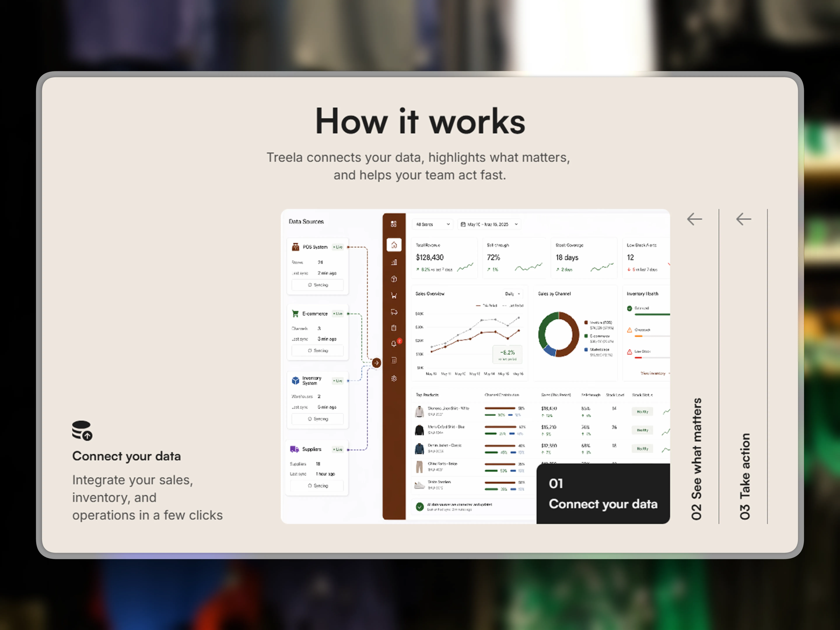Open the All Stores dropdown
The height and width of the screenshot is (630, 840).
433,224
